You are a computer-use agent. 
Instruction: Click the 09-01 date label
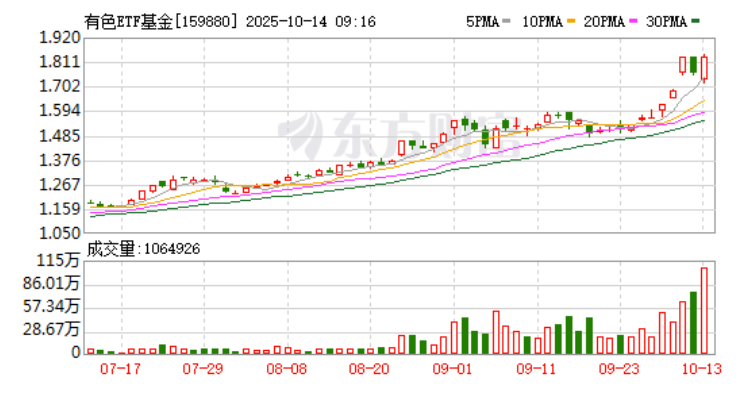452,369
